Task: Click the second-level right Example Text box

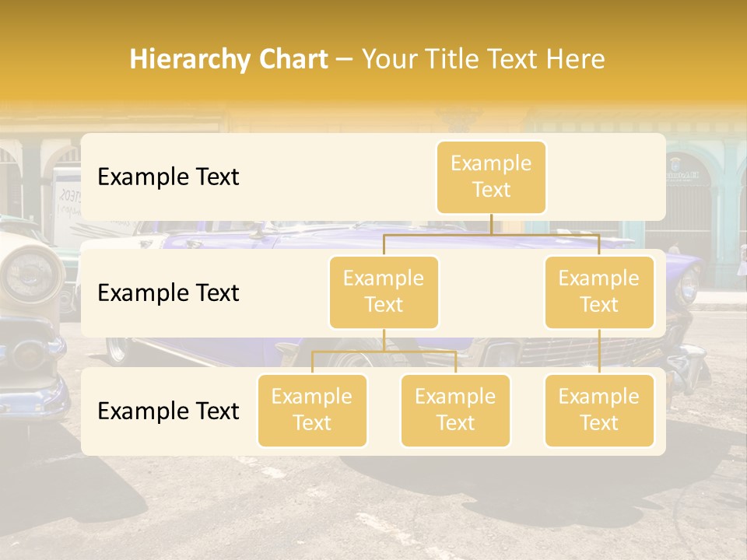Action: [x=598, y=292]
